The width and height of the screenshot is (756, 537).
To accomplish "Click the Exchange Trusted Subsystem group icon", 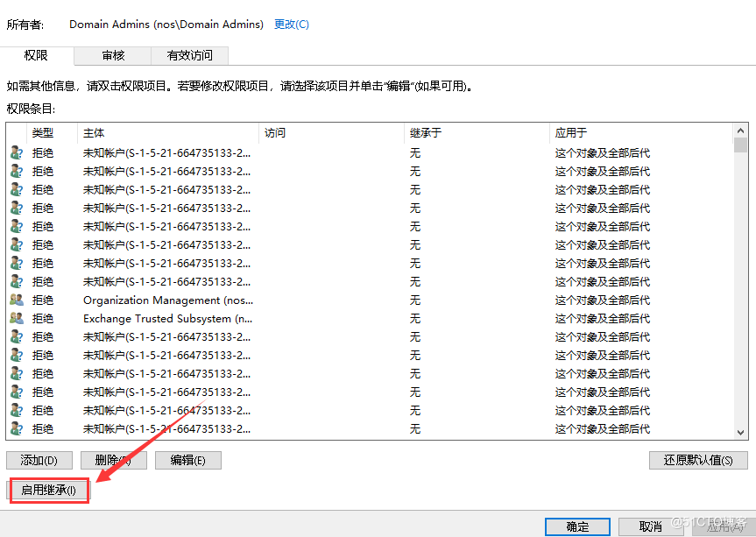I will click(x=17, y=319).
